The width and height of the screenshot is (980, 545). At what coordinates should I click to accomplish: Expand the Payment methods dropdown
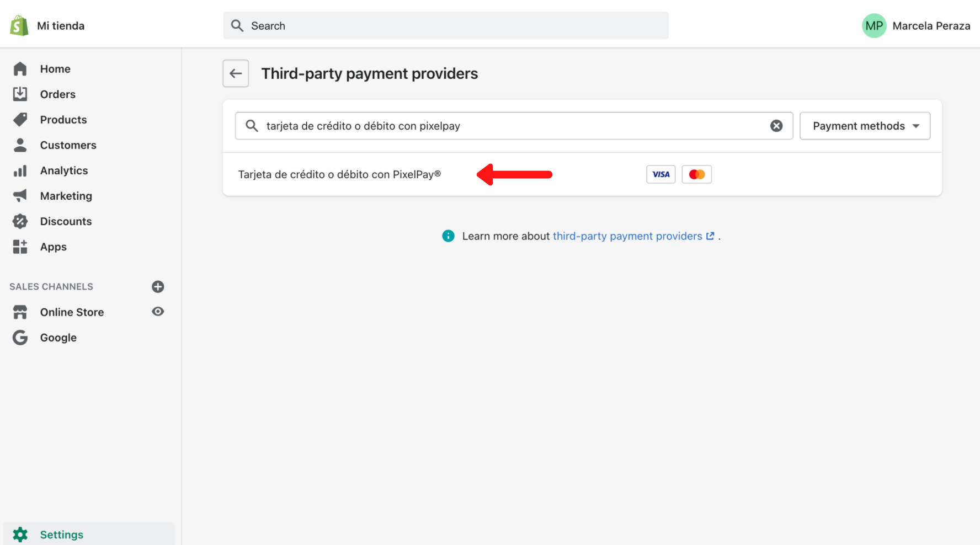(865, 126)
